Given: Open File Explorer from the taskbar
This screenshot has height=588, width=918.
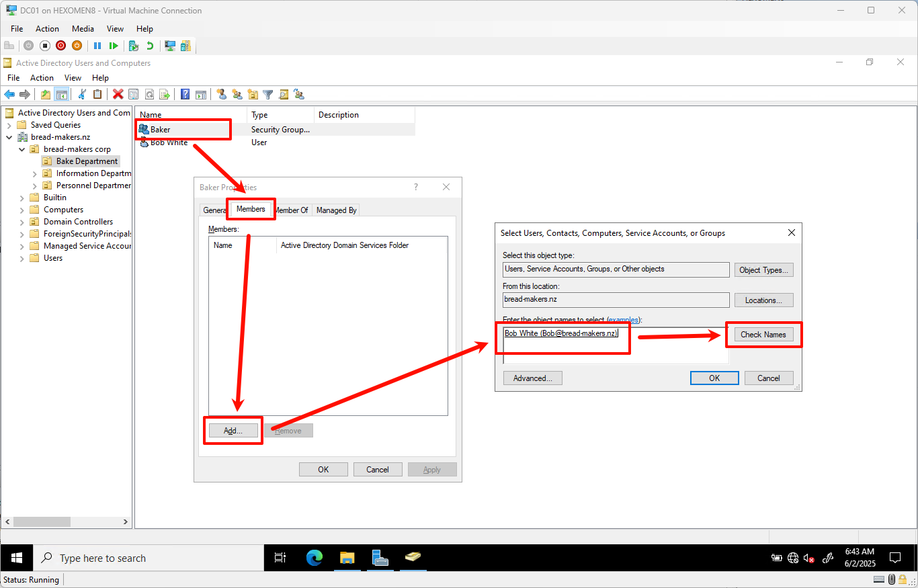Looking at the screenshot, I should [x=347, y=558].
